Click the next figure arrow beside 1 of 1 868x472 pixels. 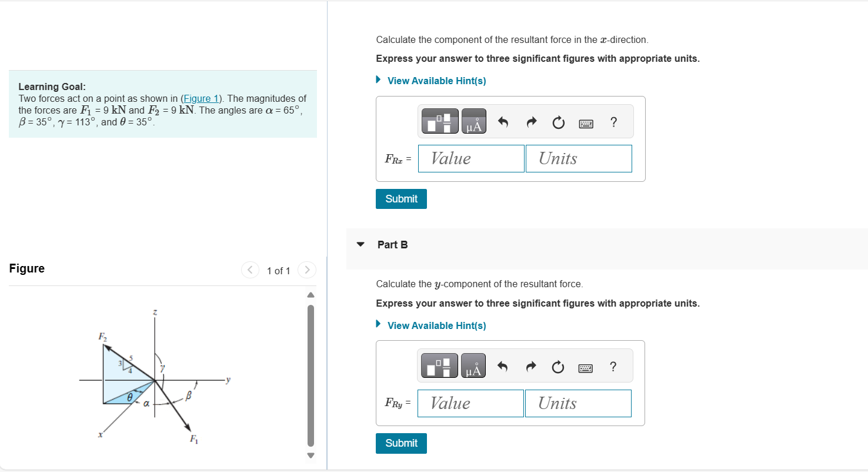click(x=307, y=270)
